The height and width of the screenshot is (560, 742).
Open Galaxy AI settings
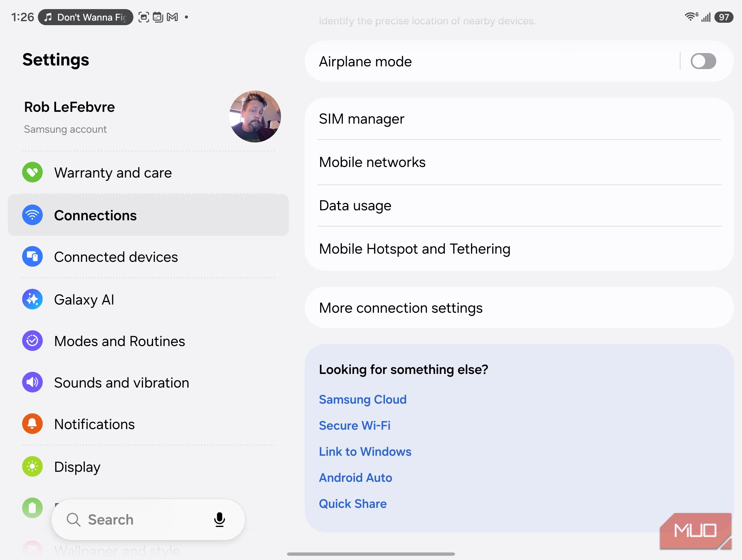pyautogui.click(x=148, y=299)
